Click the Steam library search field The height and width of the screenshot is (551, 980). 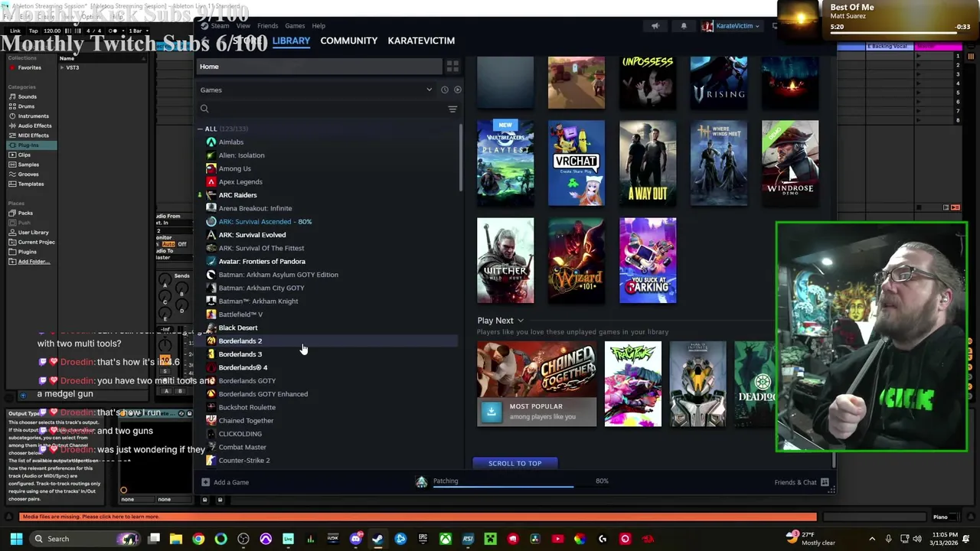(322, 109)
